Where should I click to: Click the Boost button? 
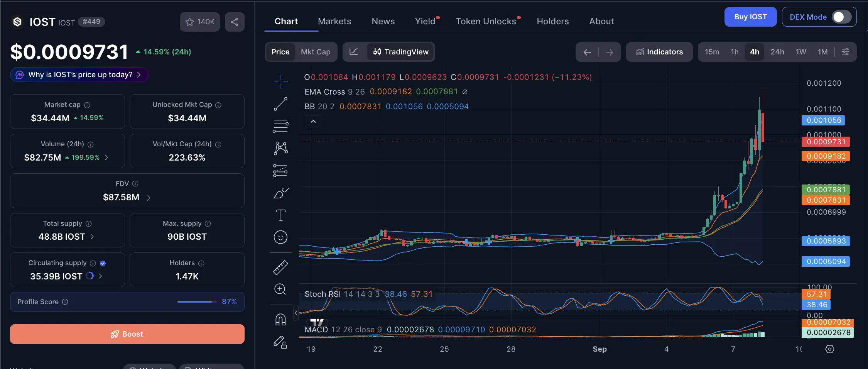tap(127, 334)
